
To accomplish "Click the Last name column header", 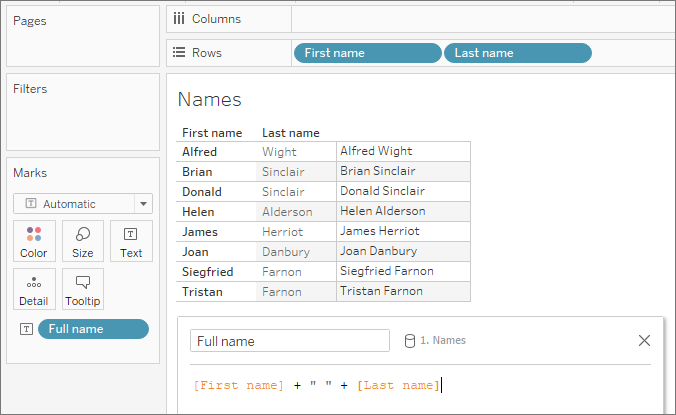I will (x=291, y=133).
